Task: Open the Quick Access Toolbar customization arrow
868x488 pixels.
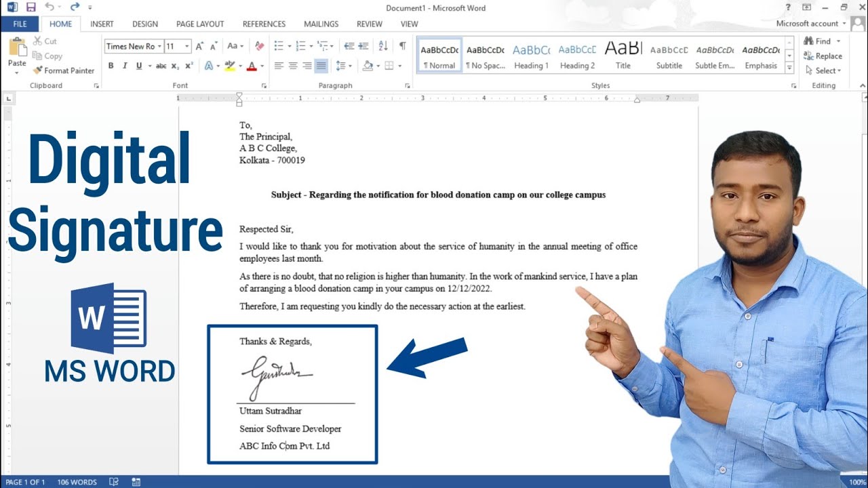Action: (90, 8)
